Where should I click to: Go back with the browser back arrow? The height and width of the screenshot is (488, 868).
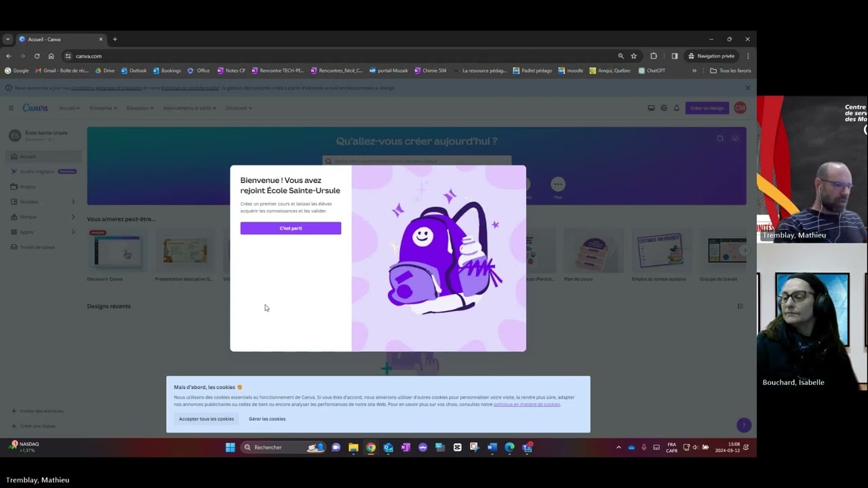point(8,56)
